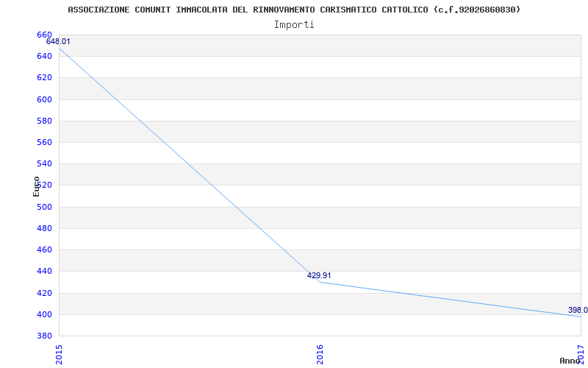Click the 'Anno' x-axis title
Image resolution: width=588 pixels, height=368 pixels.
pyautogui.click(x=570, y=361)
